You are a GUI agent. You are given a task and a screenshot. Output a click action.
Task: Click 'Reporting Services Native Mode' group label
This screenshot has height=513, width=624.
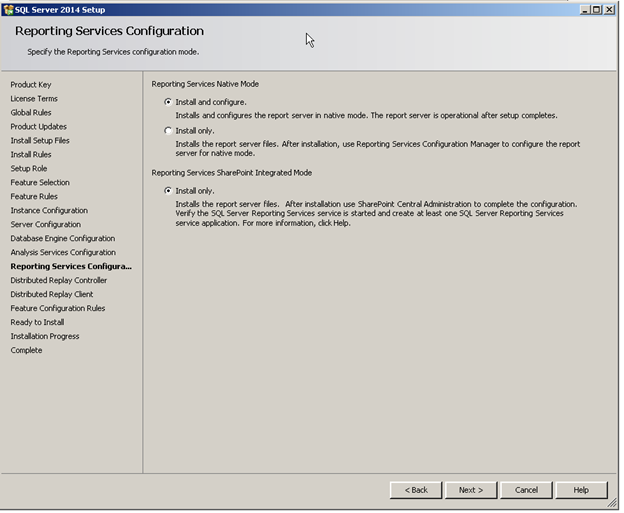205,84
